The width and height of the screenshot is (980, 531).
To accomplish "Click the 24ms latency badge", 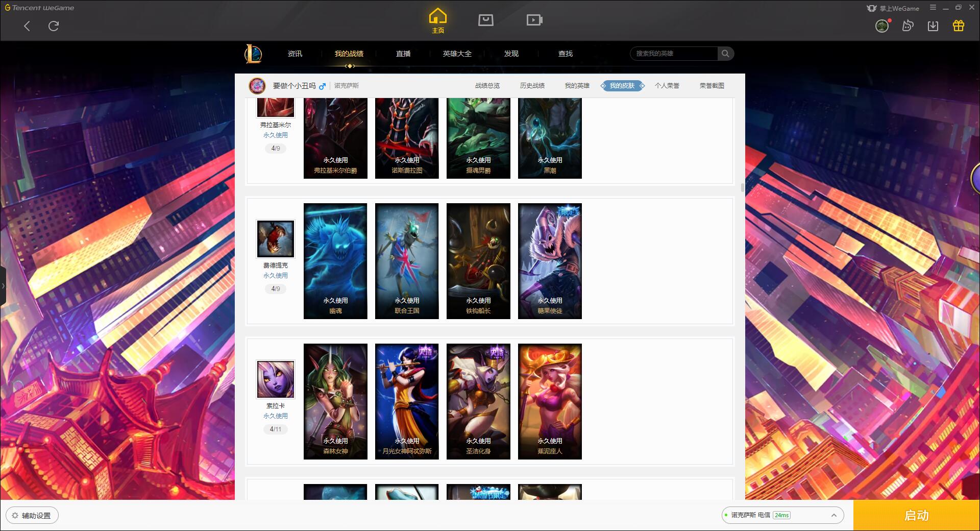I will click(x=781, y=515).
